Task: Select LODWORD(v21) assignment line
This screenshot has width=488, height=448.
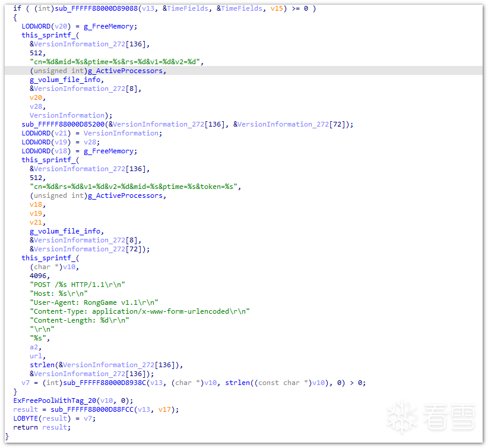Action: click(x=92, y=133)
